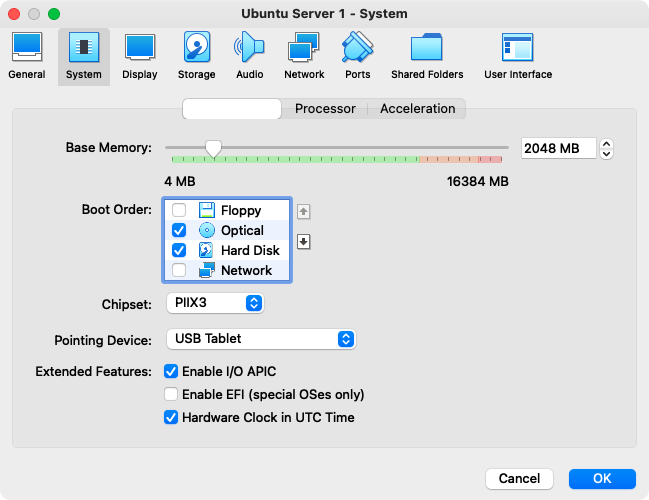Open the Network settings icon
The width and height of the screenshot is (649, 500).
pos(304,55)
